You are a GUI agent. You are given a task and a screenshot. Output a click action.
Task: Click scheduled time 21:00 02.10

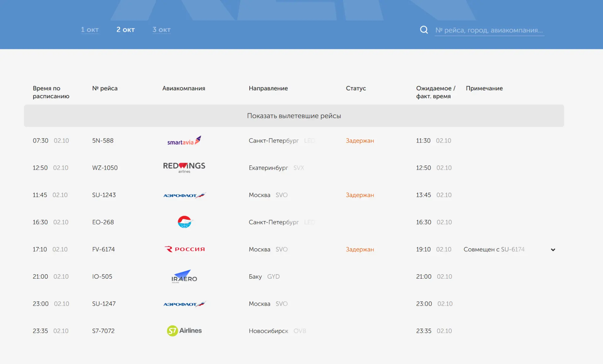51,276
